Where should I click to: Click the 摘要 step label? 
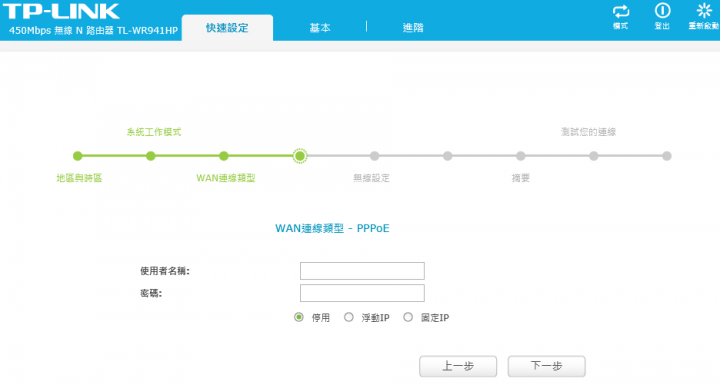(x=521, y=178)
